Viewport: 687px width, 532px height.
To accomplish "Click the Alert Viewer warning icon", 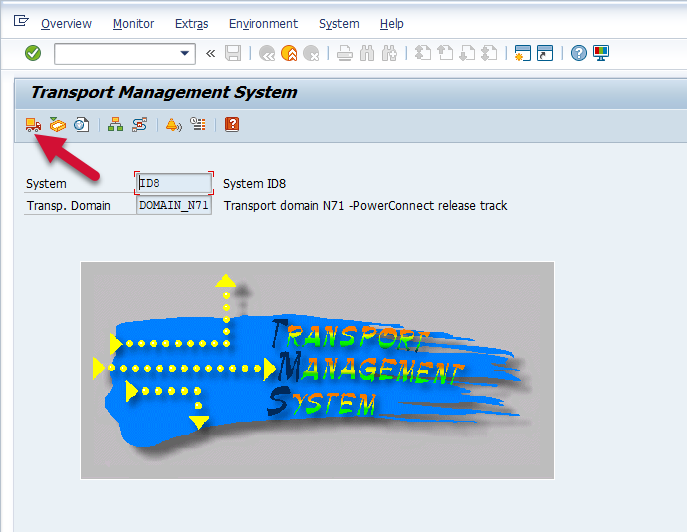I will coord(172,125).
